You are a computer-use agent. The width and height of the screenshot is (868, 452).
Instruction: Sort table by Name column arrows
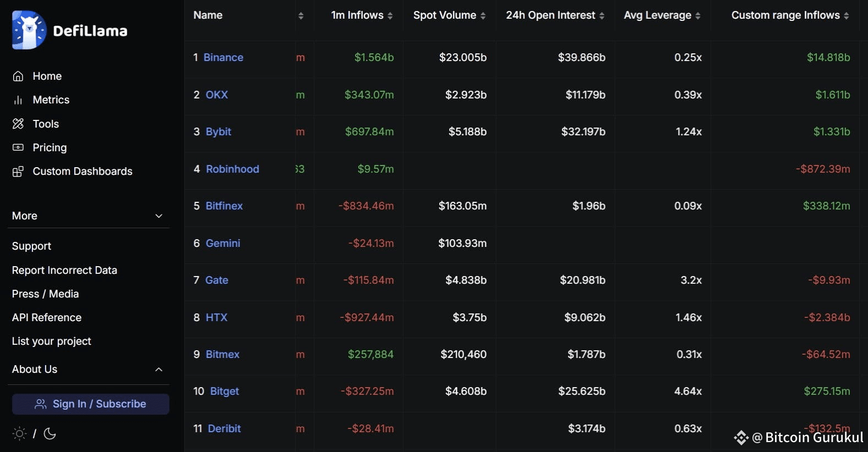click(301, 16)
